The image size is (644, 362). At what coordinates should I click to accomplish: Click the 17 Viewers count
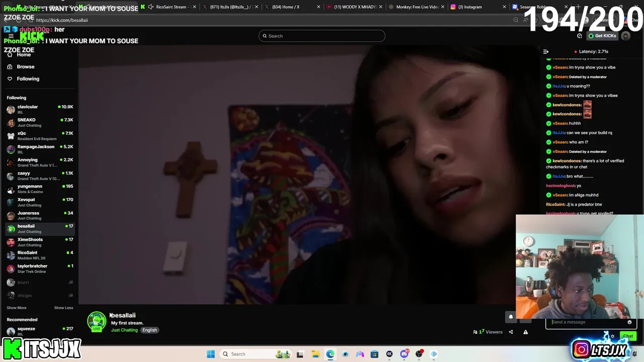488,332
